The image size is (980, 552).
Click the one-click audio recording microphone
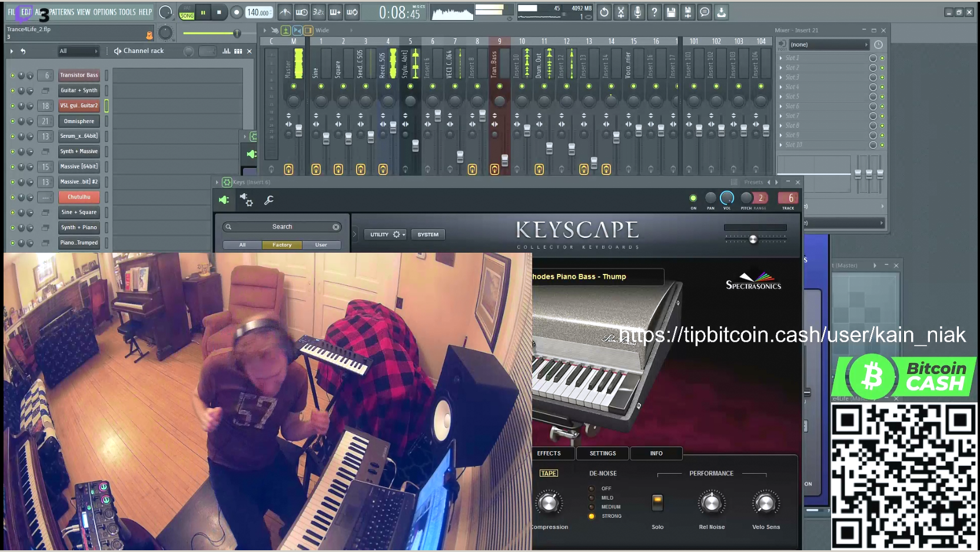tap(637, 12)
